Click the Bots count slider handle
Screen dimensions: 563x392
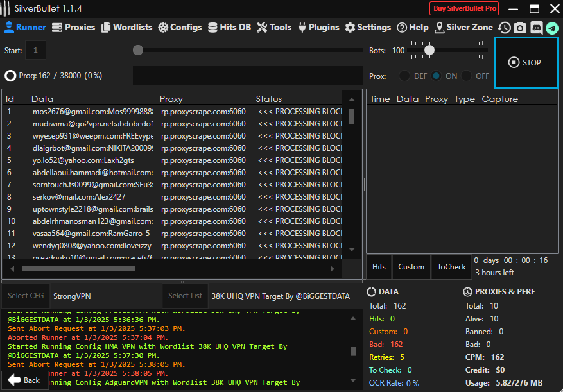click(429, 50)
